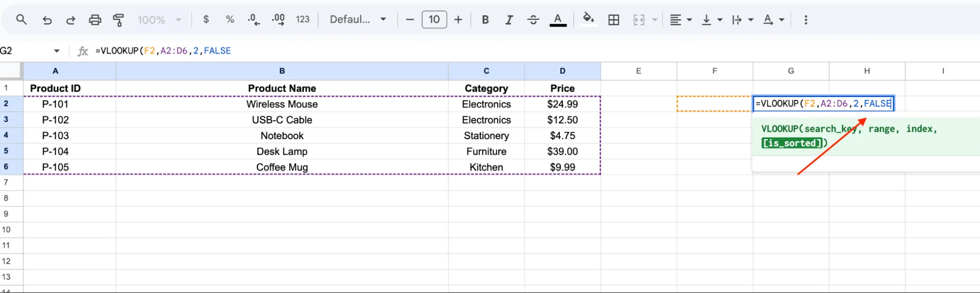The height and width of the screenshot is (293, 980).
Task: Open the three-dot more toolbar options
Action: [806, 20]
